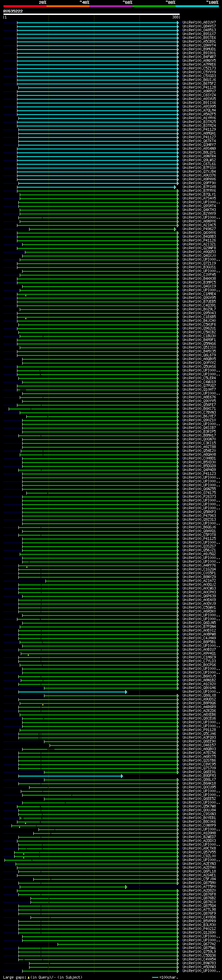Click the green ~80% identity legend segment
The width and height of the screenshot is (222, 980).
[154, 6]
